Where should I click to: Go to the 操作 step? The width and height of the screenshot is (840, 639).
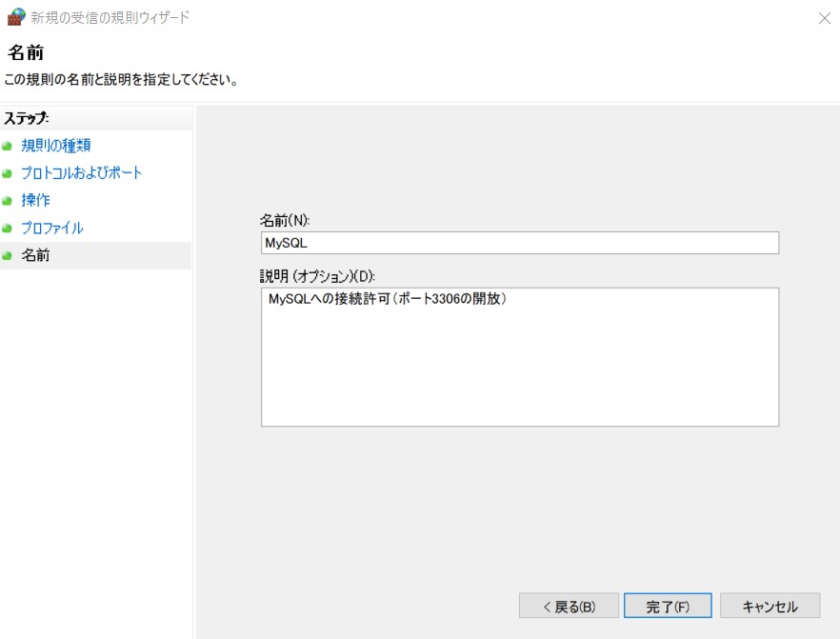(x=35, y=200)
